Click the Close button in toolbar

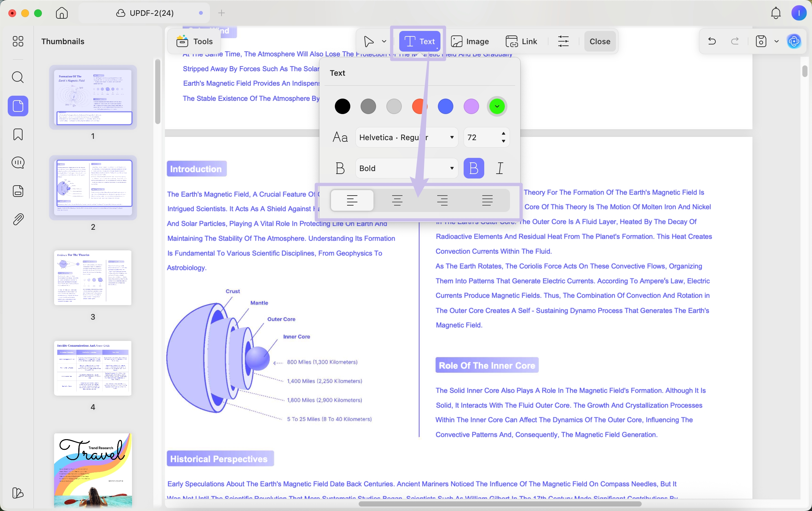click(x=600, y=41)
